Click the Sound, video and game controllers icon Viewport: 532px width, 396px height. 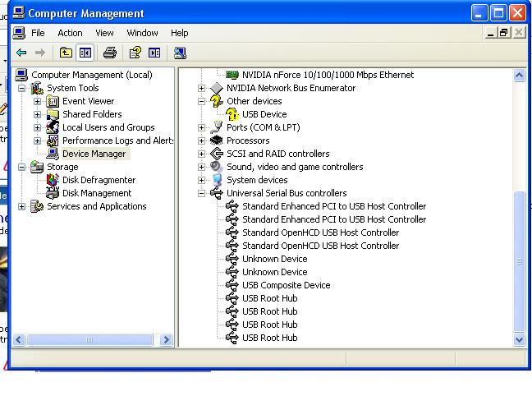217,167
